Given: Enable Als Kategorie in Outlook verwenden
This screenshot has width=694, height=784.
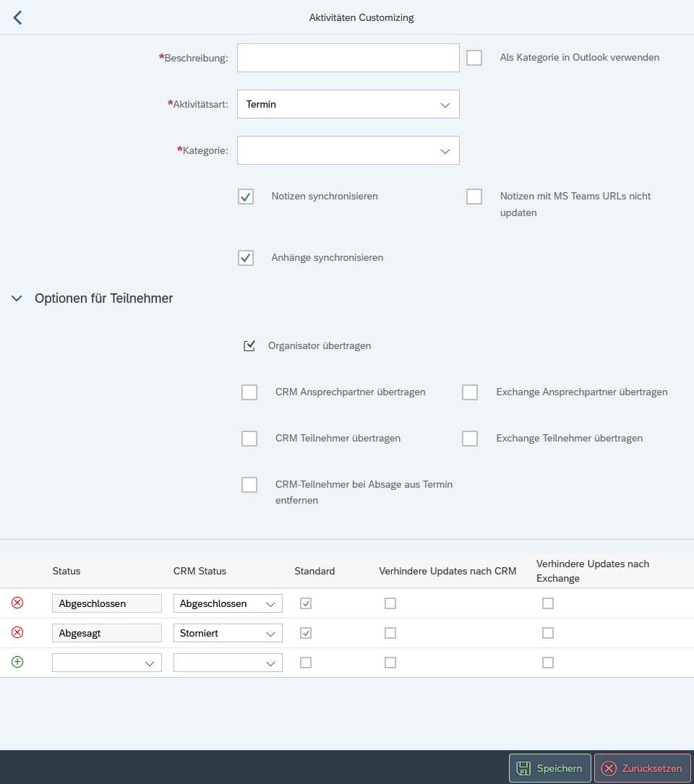Looking at the screenshot, I should 474,58.
